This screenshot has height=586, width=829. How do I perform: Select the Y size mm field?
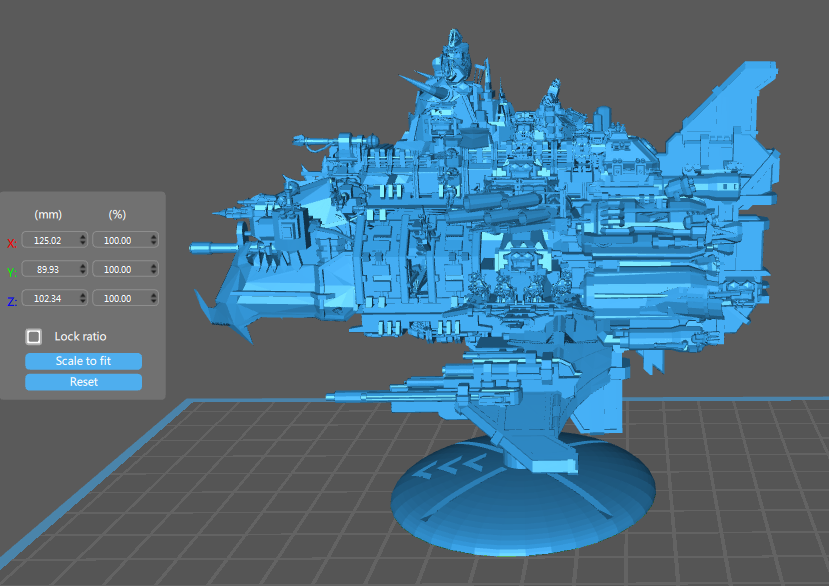[54, 269]
